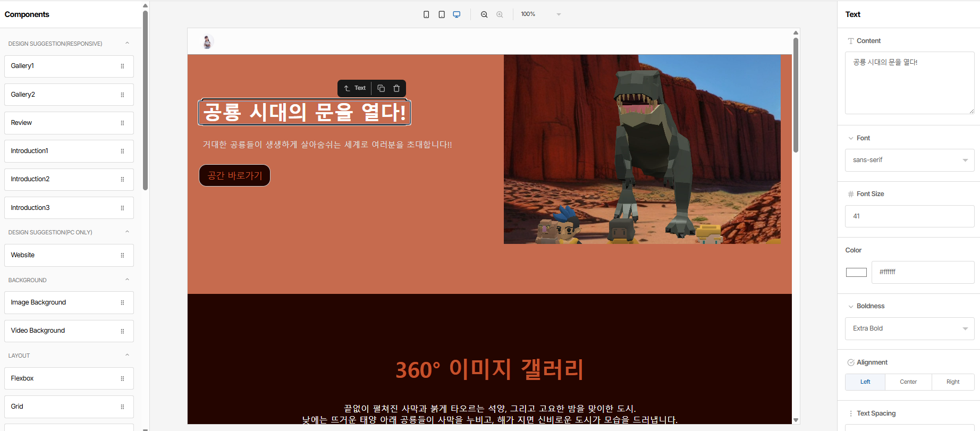Collapse the Background section

coord(127,280)
